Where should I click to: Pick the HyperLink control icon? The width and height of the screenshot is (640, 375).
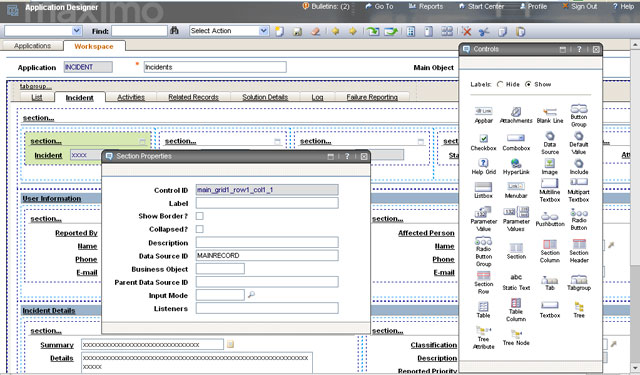point(516,163)
